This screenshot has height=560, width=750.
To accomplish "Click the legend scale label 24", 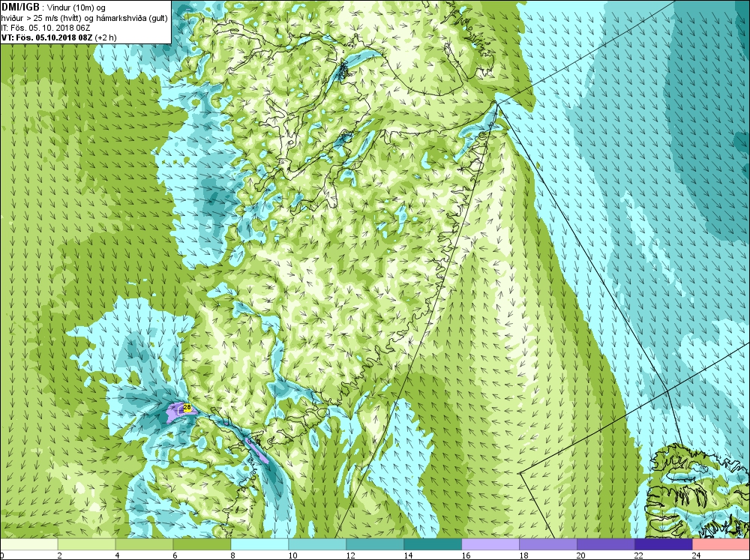I will [696, 556].
